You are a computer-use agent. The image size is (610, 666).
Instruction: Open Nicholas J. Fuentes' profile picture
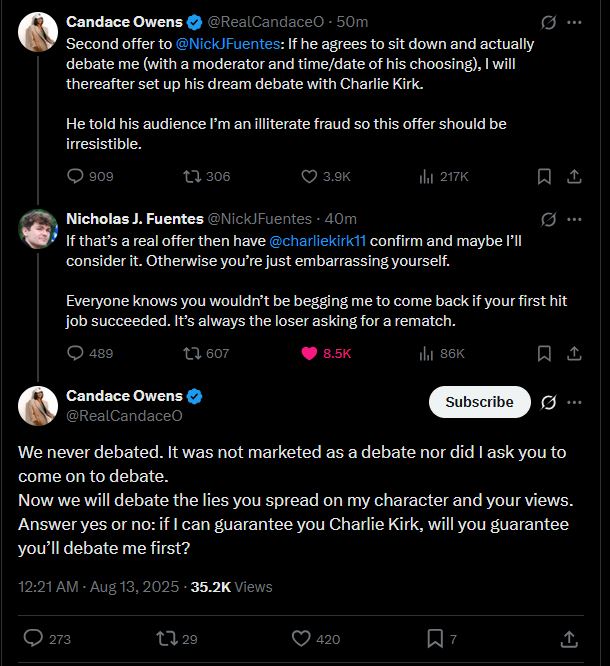pyautogui.click(x=38, y=228)
